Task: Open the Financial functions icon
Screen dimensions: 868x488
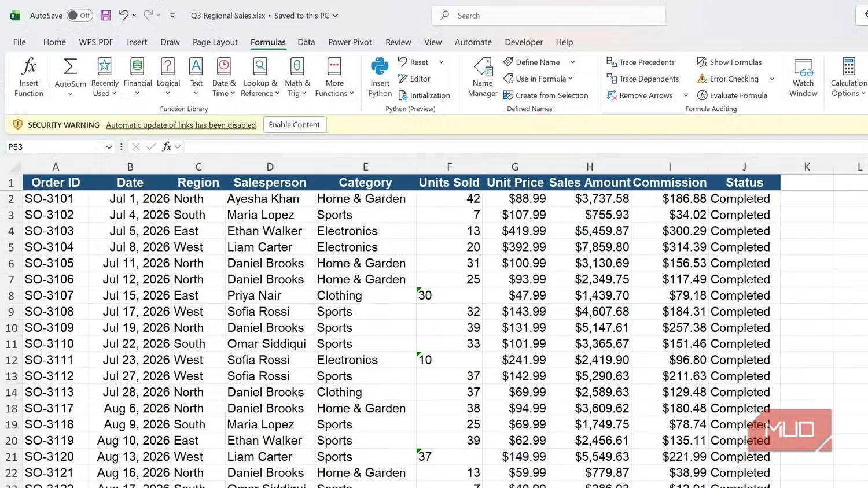Action: coord(137,66)
